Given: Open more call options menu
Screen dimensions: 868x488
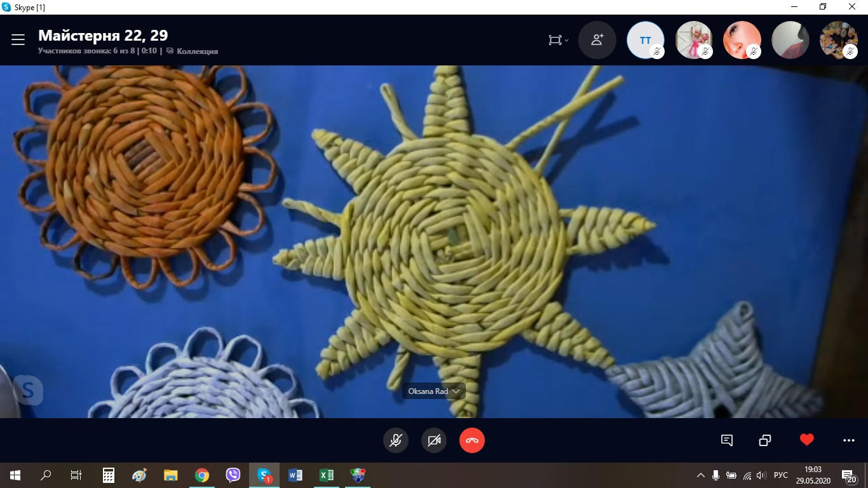Looking at the screenshot, I should [849, 440].
